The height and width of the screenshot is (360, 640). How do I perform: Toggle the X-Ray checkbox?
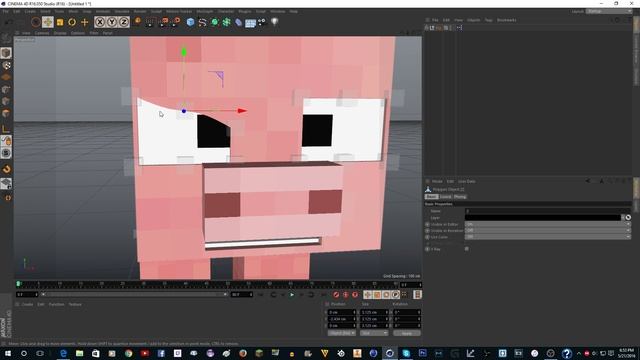point(467,249)
